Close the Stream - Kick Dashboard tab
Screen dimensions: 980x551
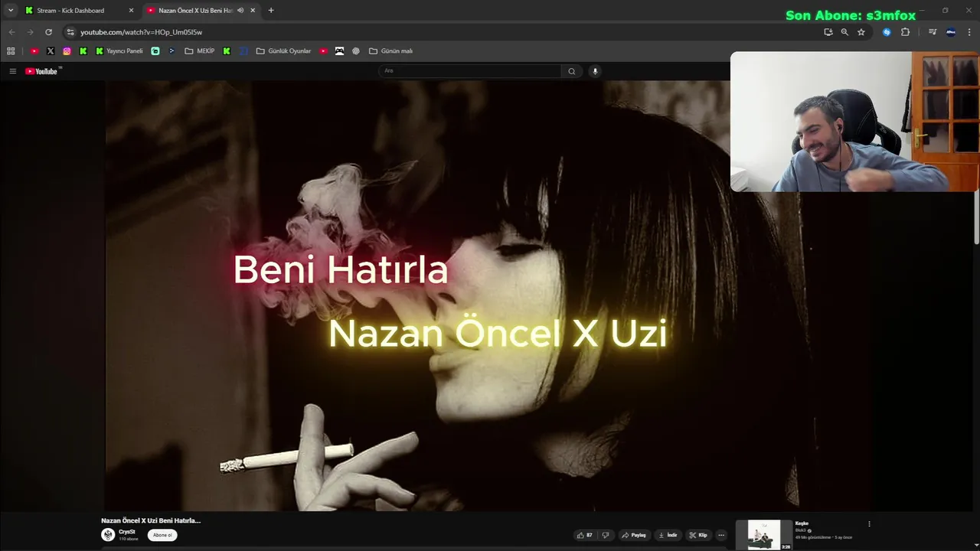click(x=131, y=11)
